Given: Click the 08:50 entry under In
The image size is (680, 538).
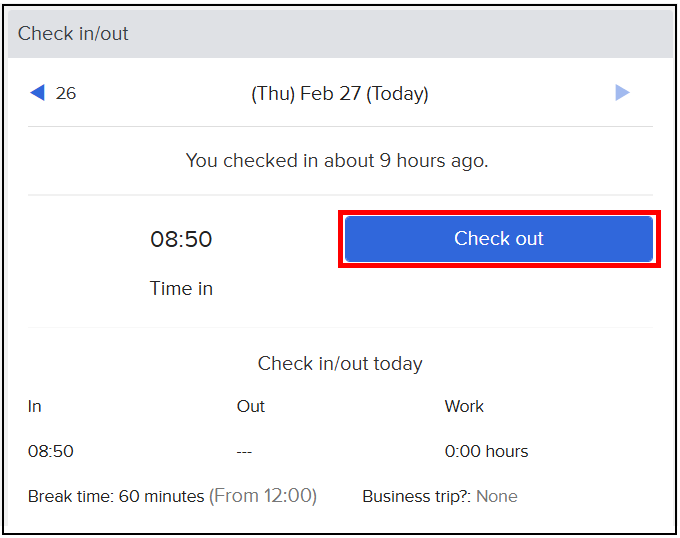Looking at the screenshot, I should [51, 451].
